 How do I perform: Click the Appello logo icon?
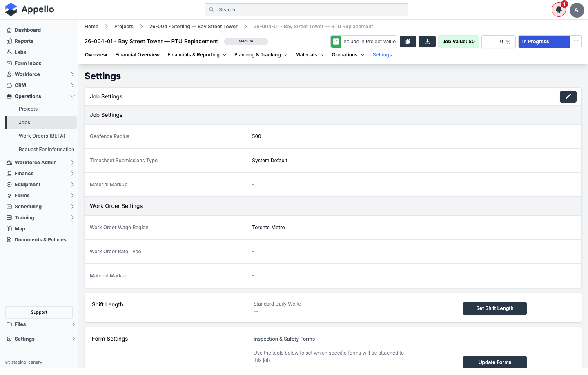[11, 9]
